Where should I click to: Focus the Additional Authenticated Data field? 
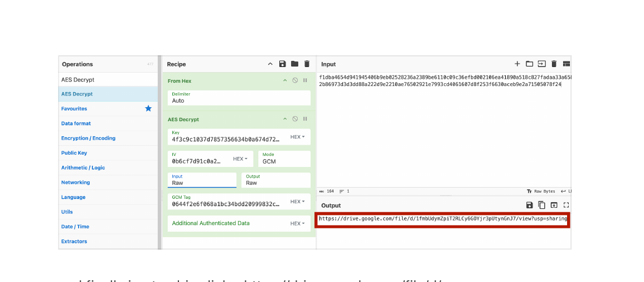point(227,223)
